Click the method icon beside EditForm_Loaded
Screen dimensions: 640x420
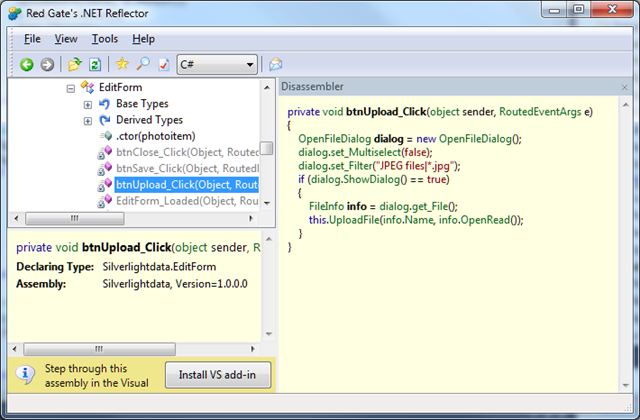pyautogui.click(x=104, y=201)
